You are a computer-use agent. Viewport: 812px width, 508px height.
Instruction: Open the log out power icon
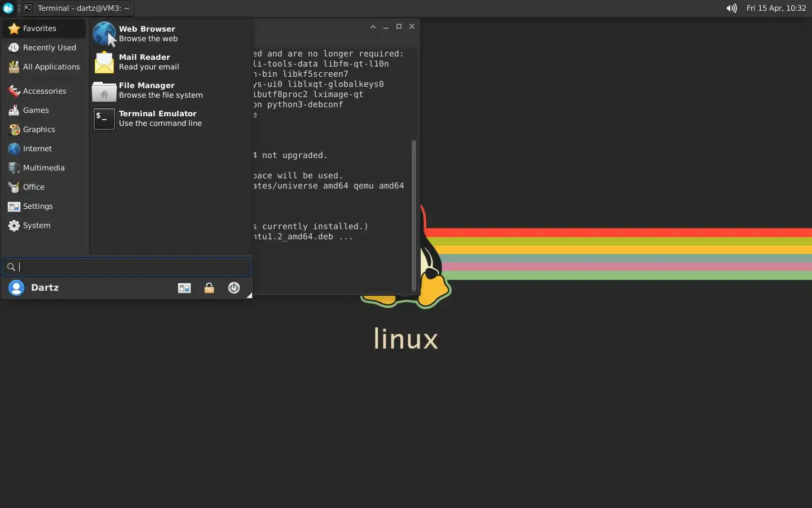(234, 288)
